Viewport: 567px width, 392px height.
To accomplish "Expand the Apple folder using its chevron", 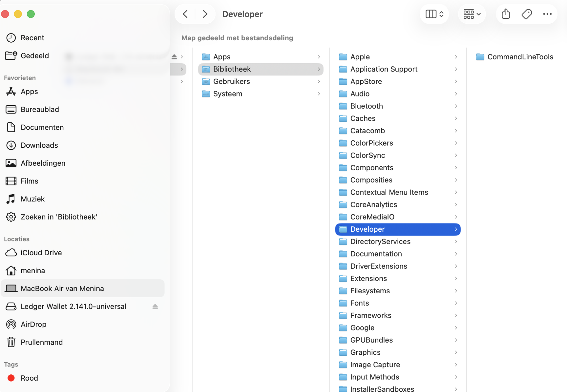I will 456,57.
